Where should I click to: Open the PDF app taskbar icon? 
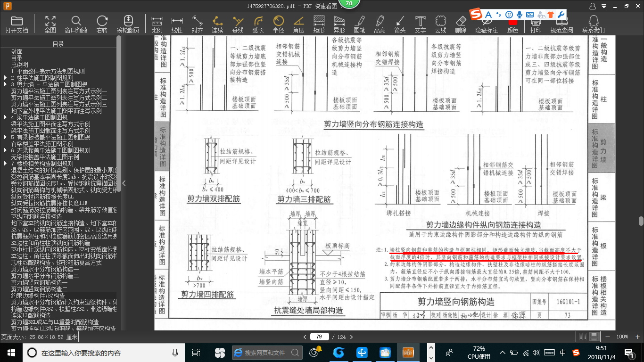(407, 352)
